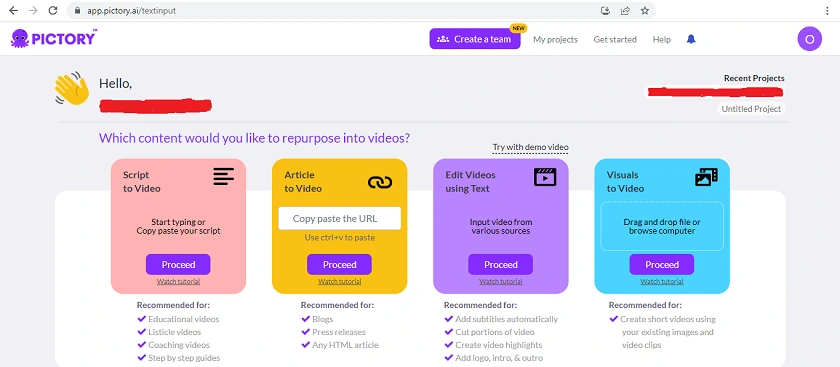
Task: Open the Get started menu item
Action: (x=615, y=39)
